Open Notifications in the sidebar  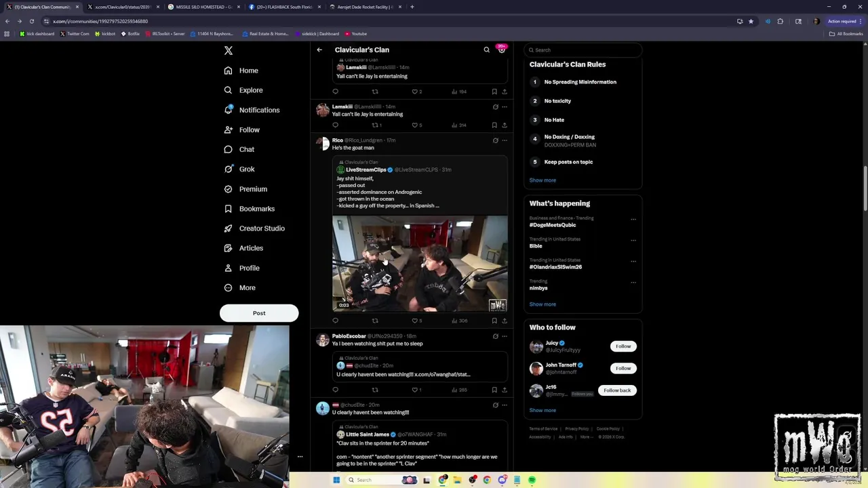[252, 110]
